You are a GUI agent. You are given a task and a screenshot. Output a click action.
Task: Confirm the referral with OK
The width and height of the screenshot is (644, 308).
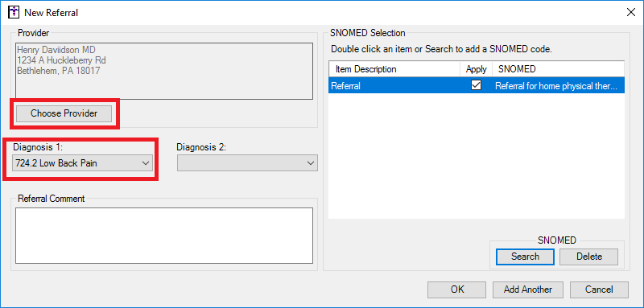click(x=456, y=290)
